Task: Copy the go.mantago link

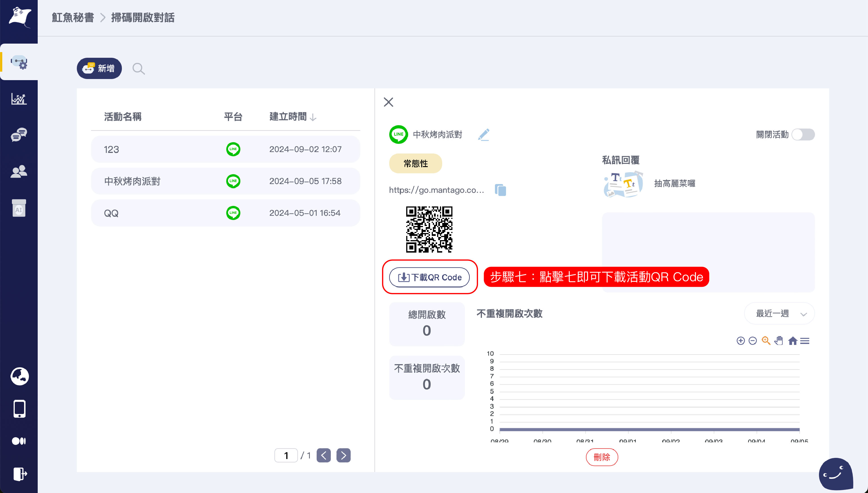Action: point(500,190)
